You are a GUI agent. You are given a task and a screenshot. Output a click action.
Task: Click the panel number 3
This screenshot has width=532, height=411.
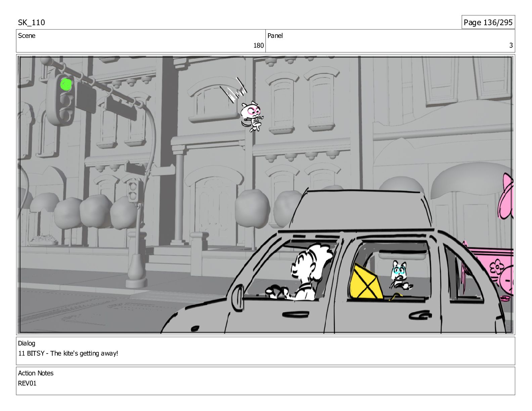pyautogui.click(x=511, y=45)
